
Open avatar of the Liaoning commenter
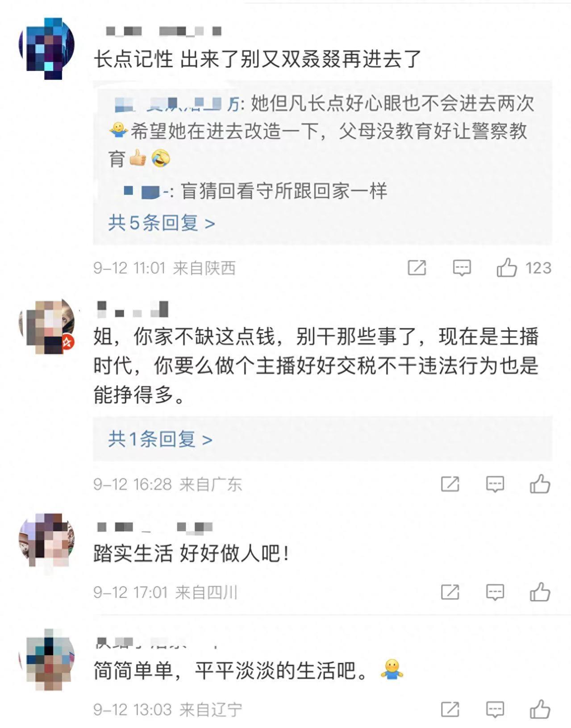[x=46, y=659]
